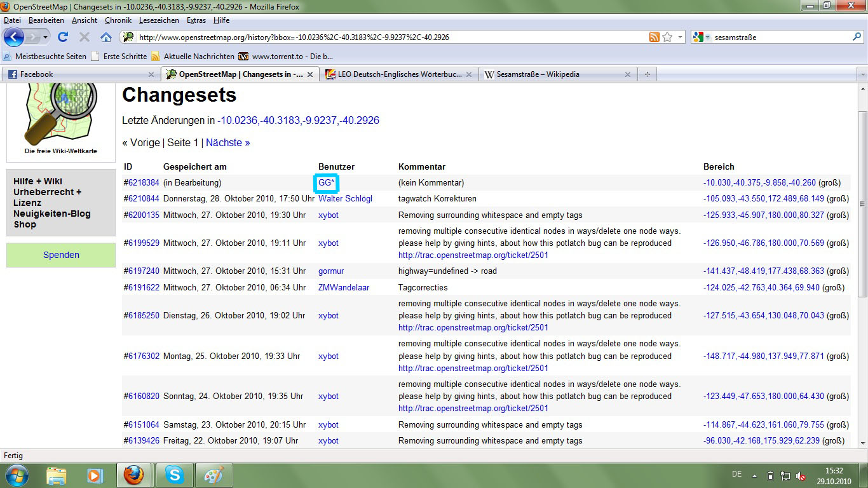This screenshot has width=868, height=488.
Task: Go to the Nächste » page link
Action: click(x=227, y=142)
